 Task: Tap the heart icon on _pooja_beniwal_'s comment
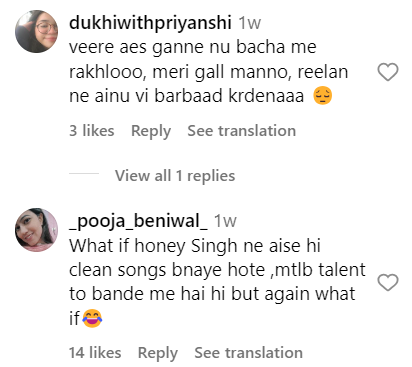click(x=388, y=282)
